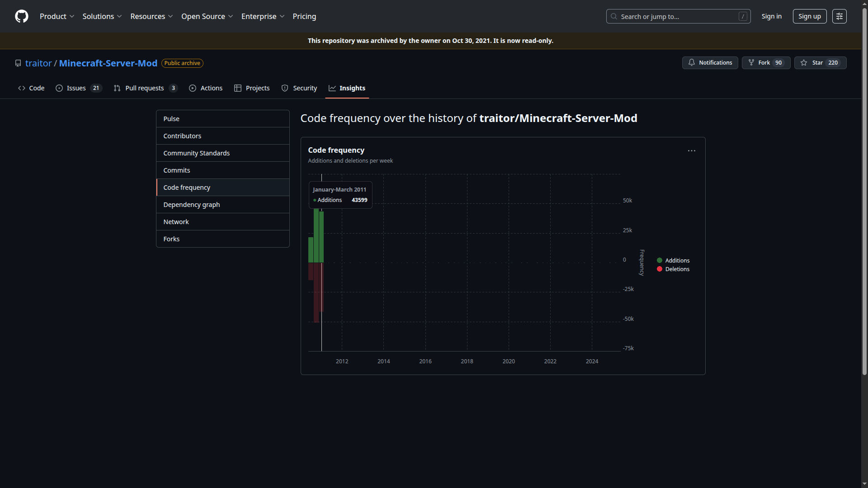This screenshot has width=868, height=488.
Task: Click the Insights graph icon
Action: [332, 88]
